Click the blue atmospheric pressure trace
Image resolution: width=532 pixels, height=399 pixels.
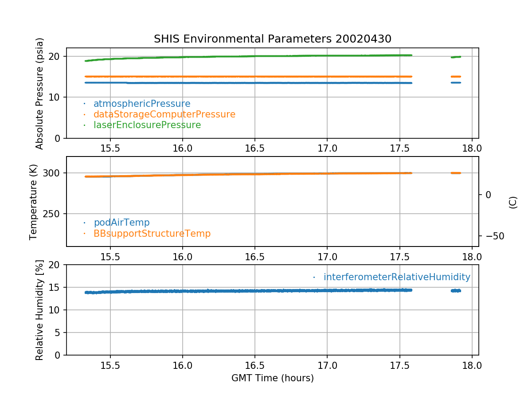pyautogui.click(x=266, y=83)
